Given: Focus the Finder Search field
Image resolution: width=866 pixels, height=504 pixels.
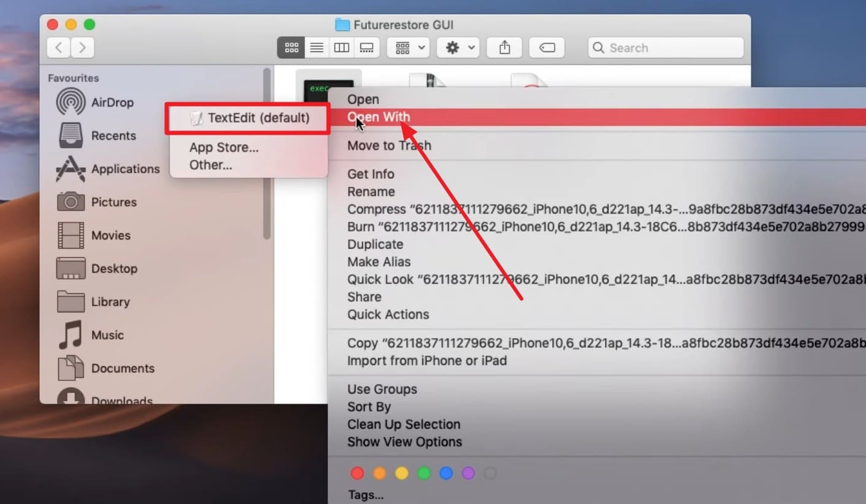Looking at the screenshot, I should tap(666, 48).
